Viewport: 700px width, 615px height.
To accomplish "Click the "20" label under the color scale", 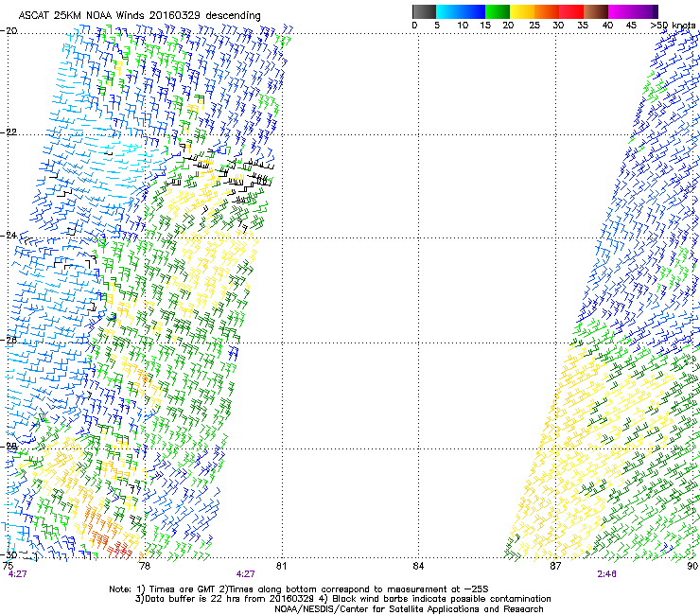I will click(x=508, y=25).
